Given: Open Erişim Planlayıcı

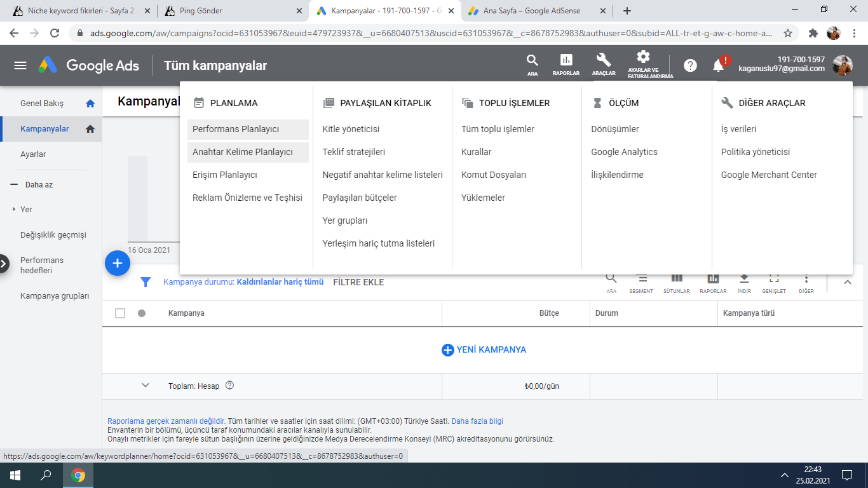Looking at the screenshot, I should (x=225, y=175).
